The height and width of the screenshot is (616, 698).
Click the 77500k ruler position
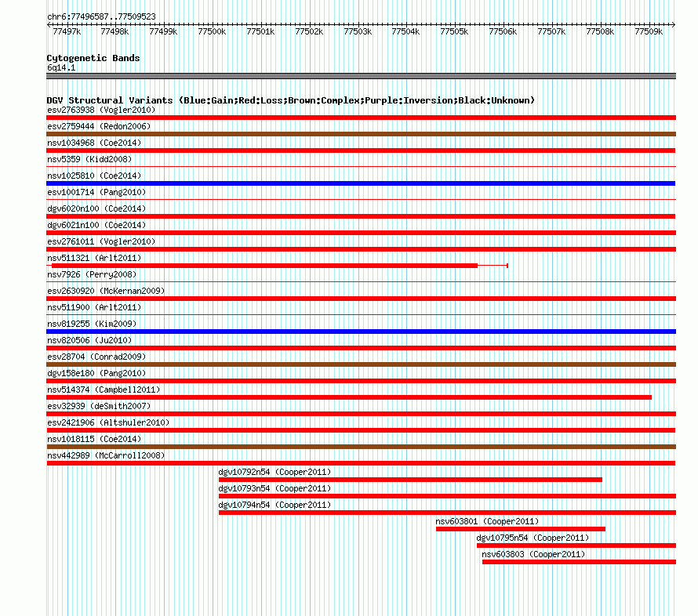(212, 31)
